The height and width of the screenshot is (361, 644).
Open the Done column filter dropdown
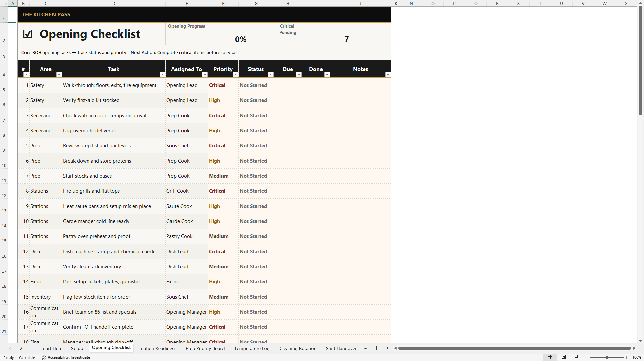pyautogui.click(x=327, y=75)
